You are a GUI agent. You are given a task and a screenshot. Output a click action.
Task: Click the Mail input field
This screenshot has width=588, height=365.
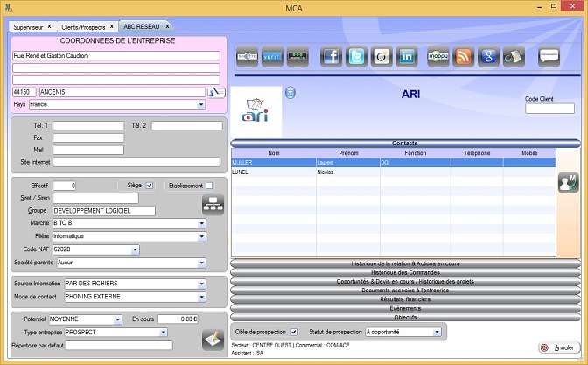tap(88, 150)
